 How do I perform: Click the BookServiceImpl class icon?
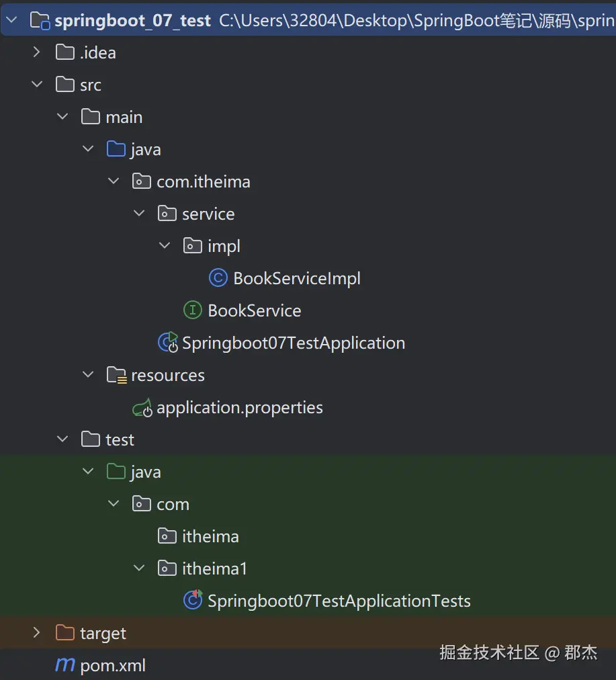(218, 278)
